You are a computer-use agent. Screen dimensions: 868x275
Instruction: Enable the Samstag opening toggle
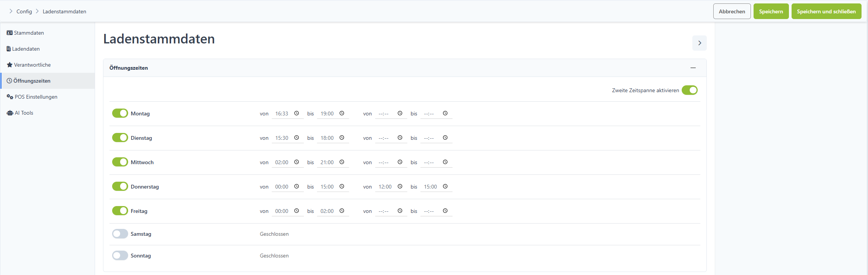(x=120, y=233)
